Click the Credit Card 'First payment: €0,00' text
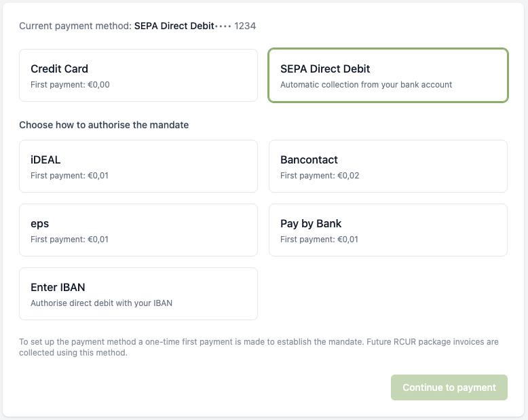This screenshot has height=420, width=528. (70, 84)
